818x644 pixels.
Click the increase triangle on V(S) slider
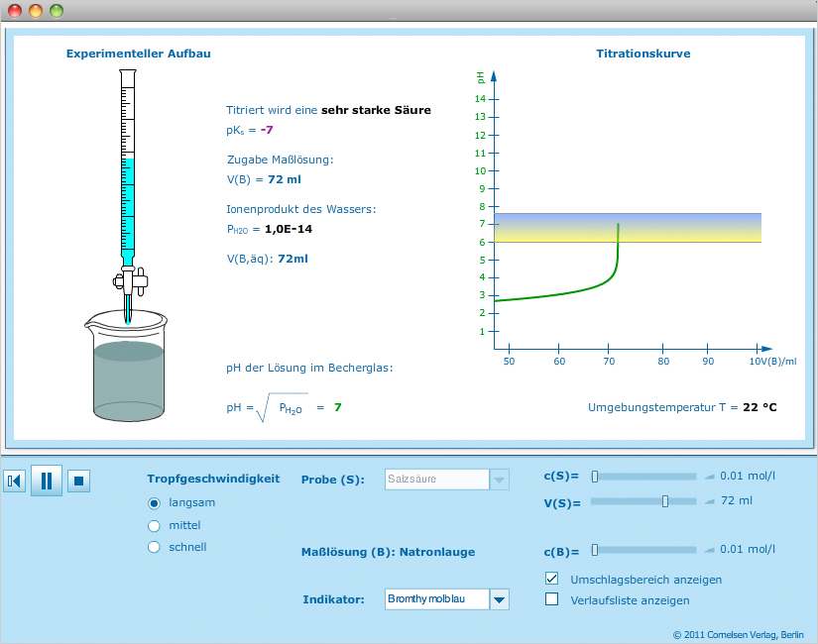click(x=709, y=501)
